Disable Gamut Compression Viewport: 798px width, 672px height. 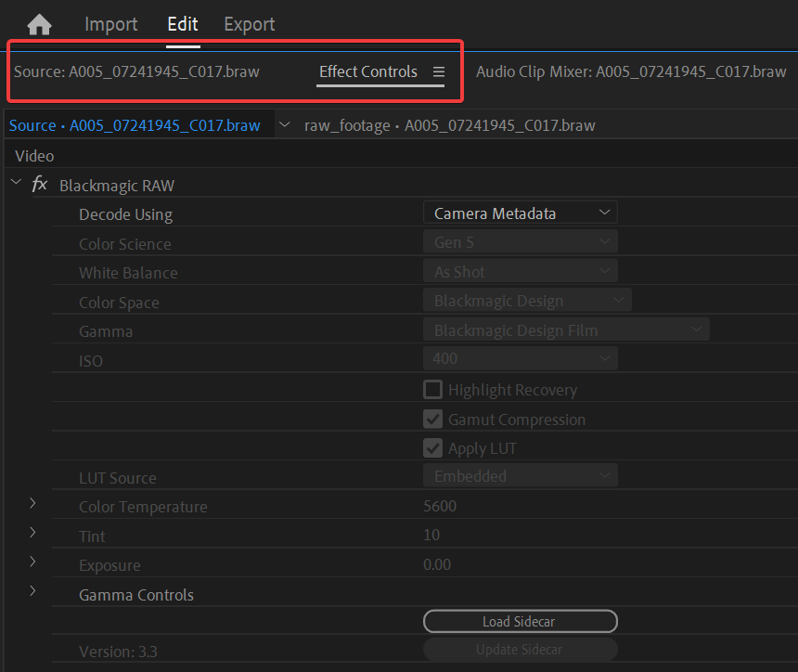[x=432, y=419]
